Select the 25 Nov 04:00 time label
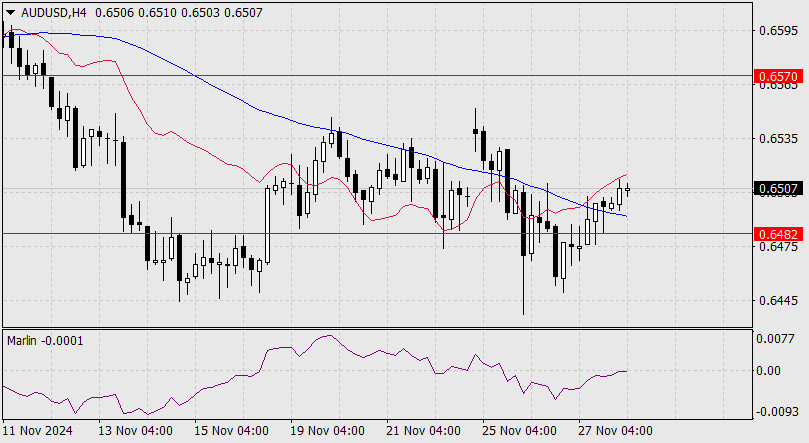 point(519,431)
